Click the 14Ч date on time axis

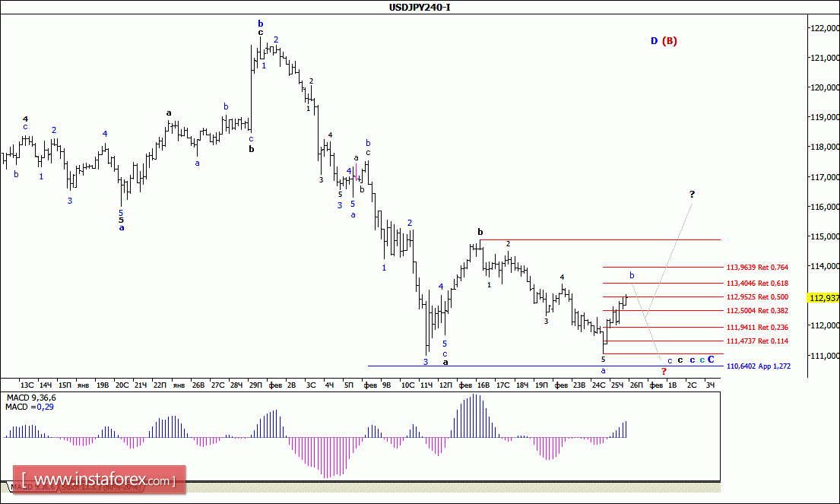(x=46, y=385)
